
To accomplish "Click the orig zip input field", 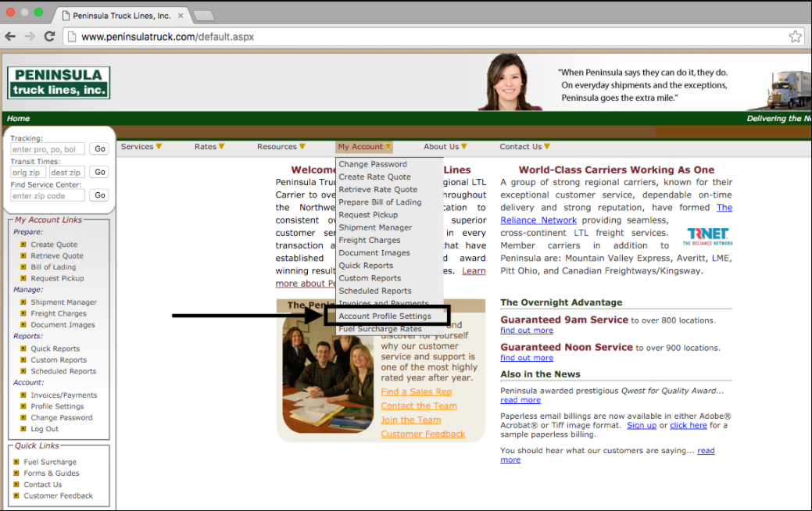I will (28, 172).
